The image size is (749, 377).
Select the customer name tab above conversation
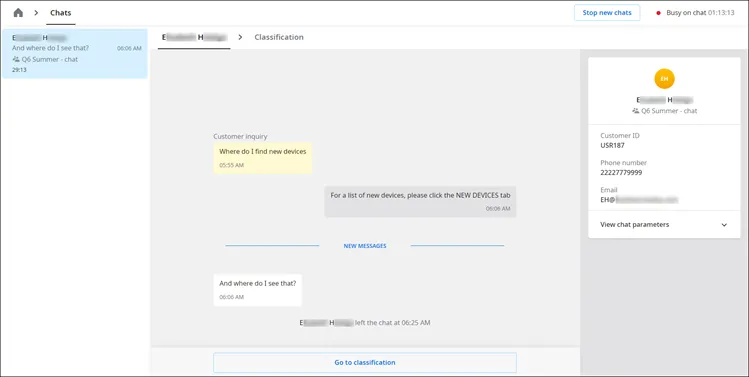[x=194, y=37]
